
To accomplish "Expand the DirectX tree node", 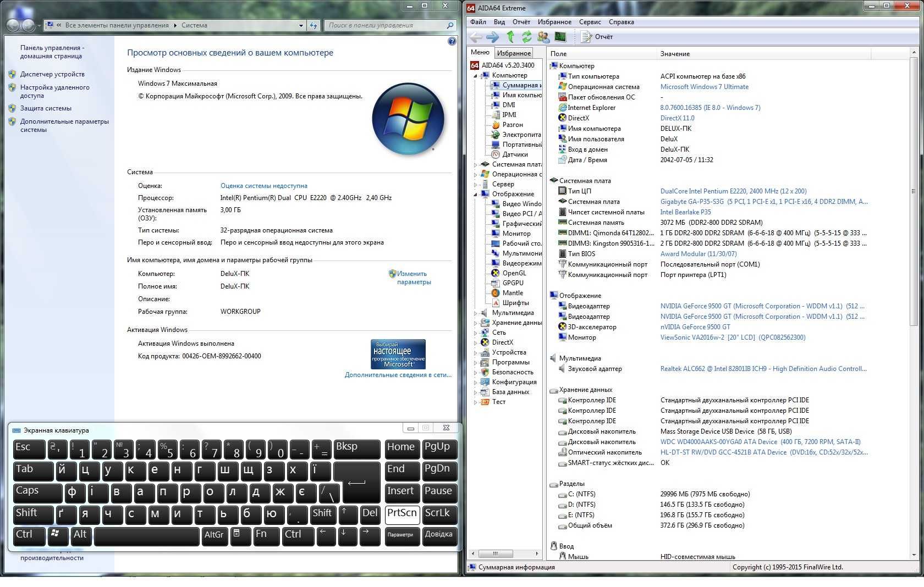I will pyautogui.click(x=476, y=342).
